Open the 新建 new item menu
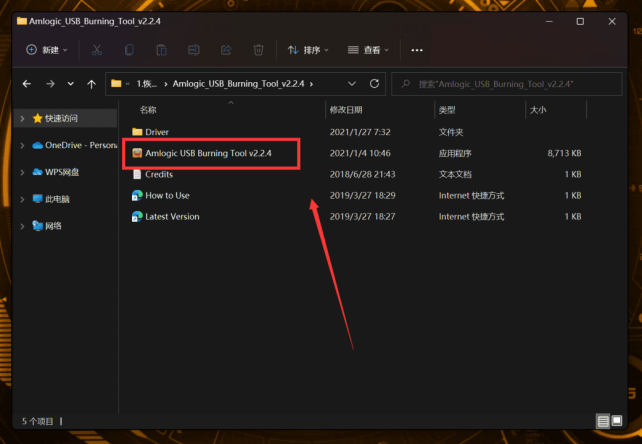642x444 pixels. click(47, 50)
